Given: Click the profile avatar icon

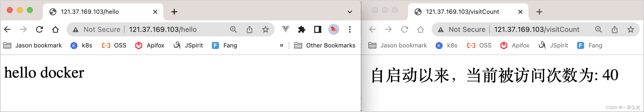Looking at the screenshot, I should pyautogui.click(x=334, y=30).
